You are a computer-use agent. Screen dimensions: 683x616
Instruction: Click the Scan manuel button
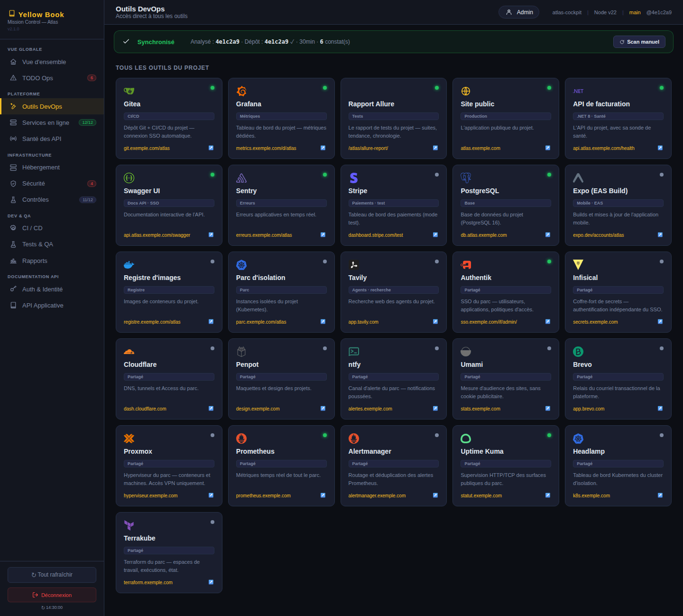639,42
